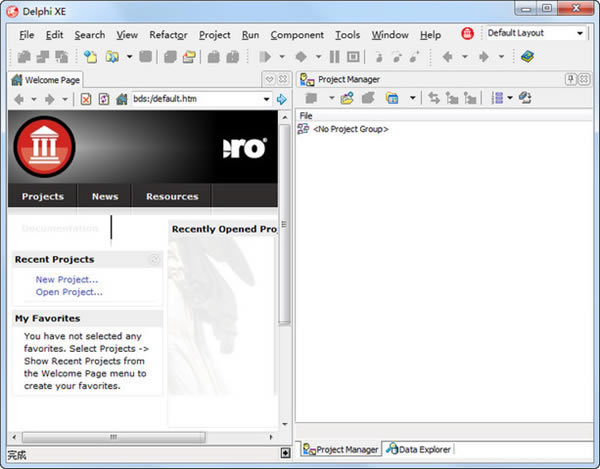Screen dimensions: 600x469
Task: Click the Project Manager folder with star icon
Action: [x=347, y=98]
